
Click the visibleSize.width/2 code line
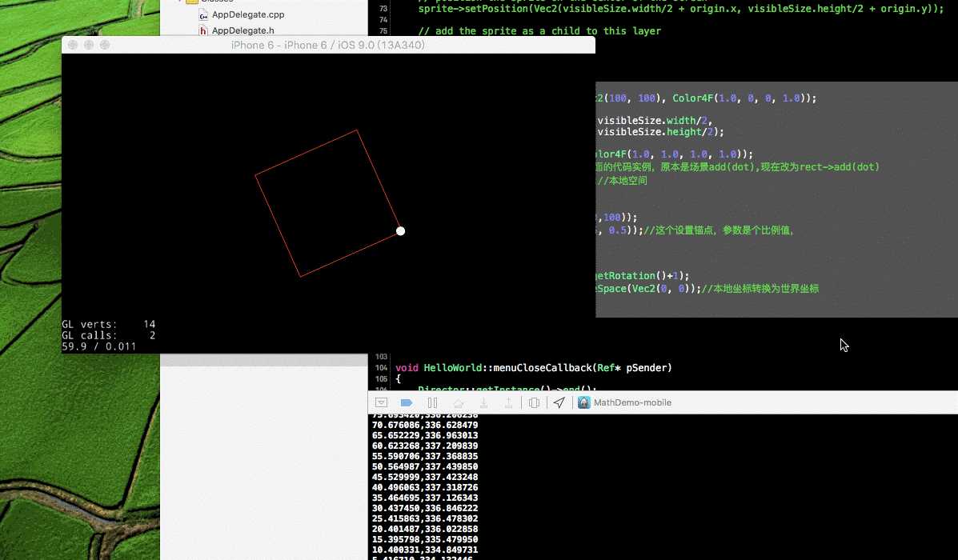tap(655, 120)
